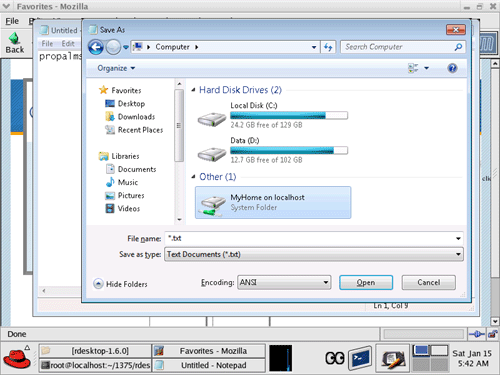The image size is (500, 375).
Task: Change view with the view icon button
Action: (x=413, y=68)
